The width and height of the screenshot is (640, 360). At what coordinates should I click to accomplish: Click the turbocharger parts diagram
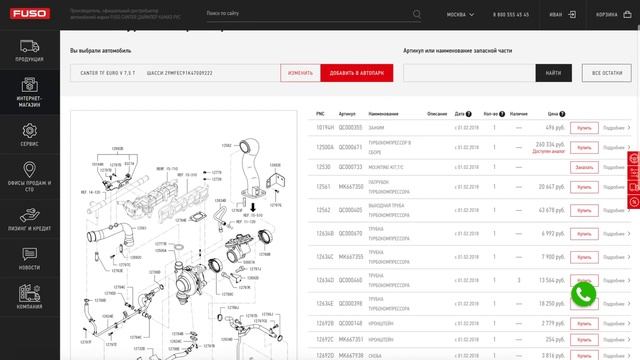tap(184, 235)
